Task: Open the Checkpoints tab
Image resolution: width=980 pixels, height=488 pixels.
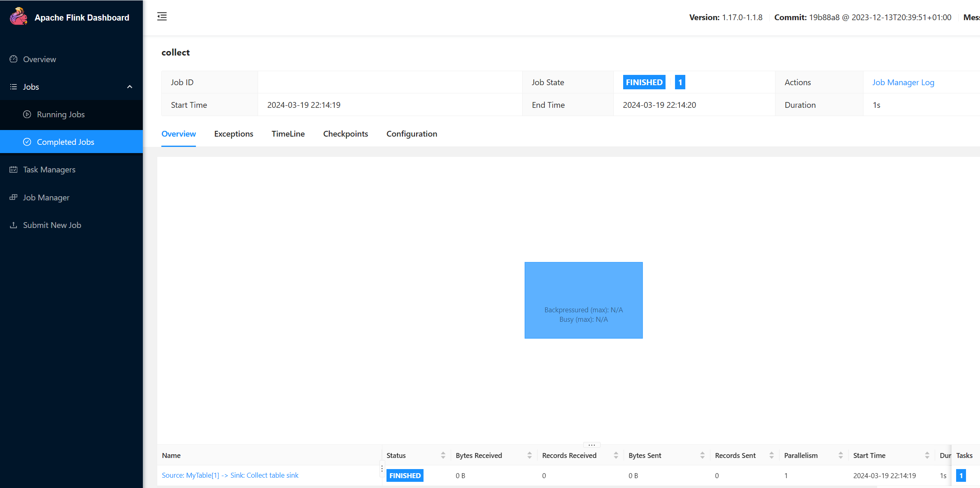Action: [x=345, y=134]
